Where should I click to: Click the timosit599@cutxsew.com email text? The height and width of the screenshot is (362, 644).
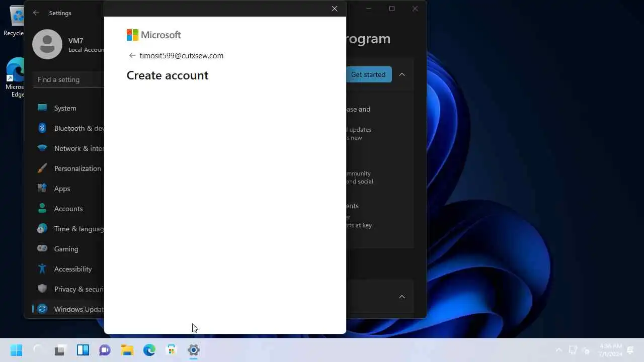(182, 56)
